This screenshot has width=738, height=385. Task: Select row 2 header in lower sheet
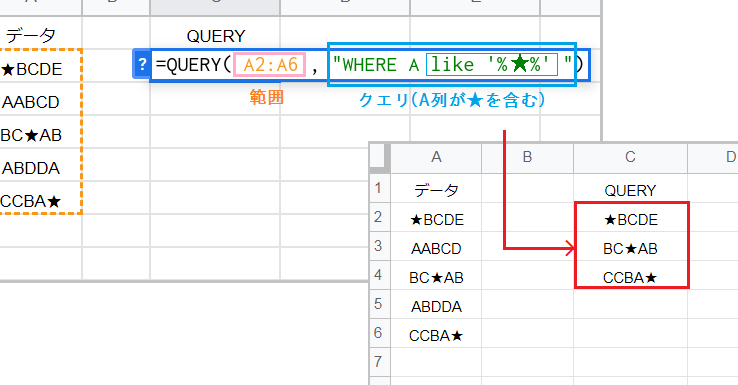coord(379,217)
